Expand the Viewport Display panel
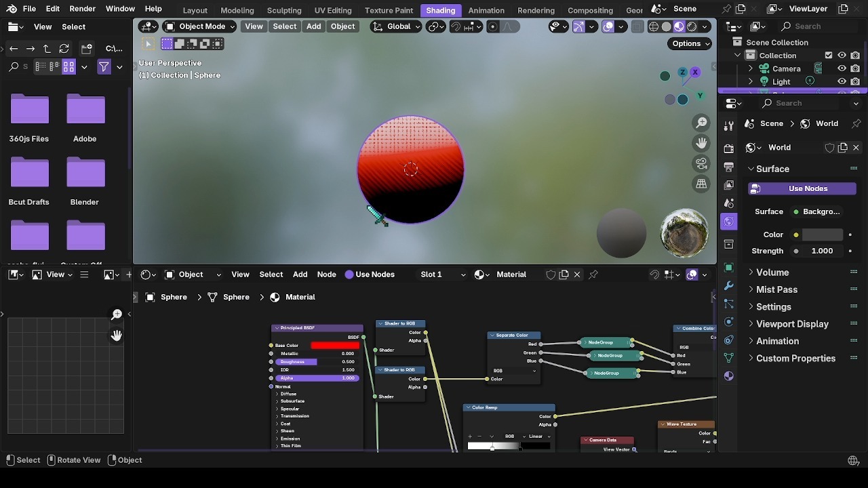The height and width of the screenshot is (488, 868). (792, 324)
